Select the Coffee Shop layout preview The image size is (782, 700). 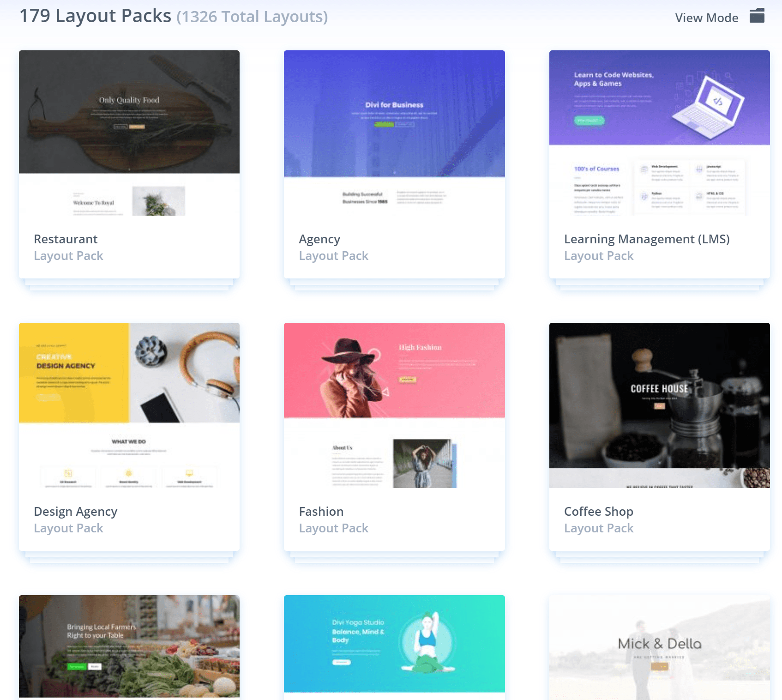click(659, 406)
